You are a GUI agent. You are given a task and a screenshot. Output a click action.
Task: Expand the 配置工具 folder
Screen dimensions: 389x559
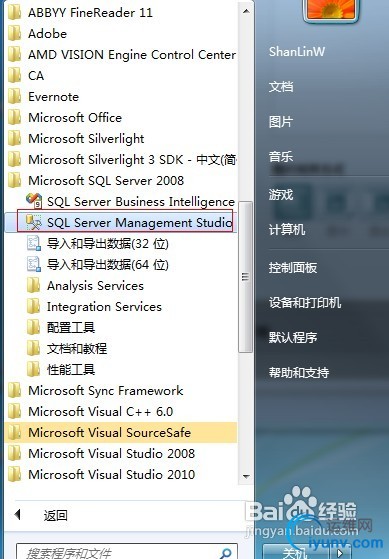pos(71,327)
